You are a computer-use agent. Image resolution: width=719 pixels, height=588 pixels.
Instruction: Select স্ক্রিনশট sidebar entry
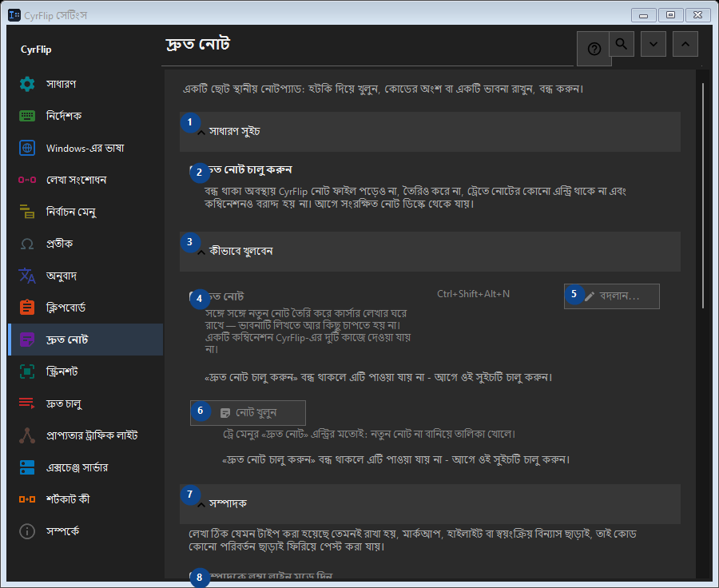(x=85, y=371)
